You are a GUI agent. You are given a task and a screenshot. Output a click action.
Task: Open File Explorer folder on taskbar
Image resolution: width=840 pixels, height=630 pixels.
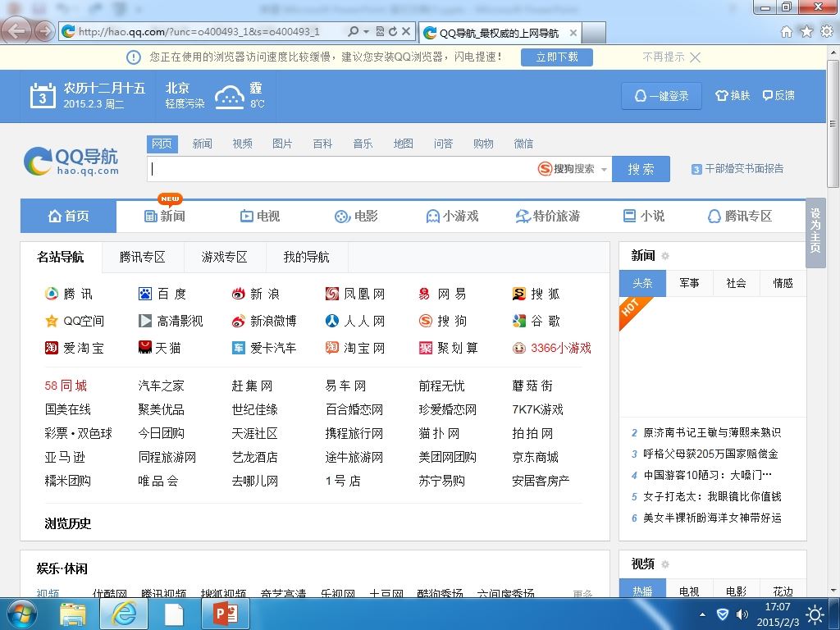[x=73, y=614]
